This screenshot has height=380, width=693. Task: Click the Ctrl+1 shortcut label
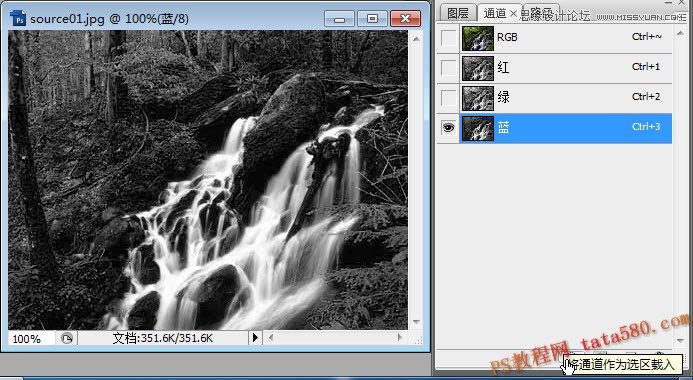[x=646, y=67]
